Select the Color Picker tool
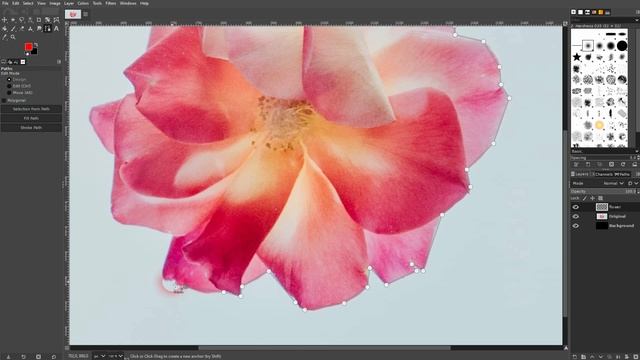Image resolution: width=640 pixels, height=360 pixels. 4,37
